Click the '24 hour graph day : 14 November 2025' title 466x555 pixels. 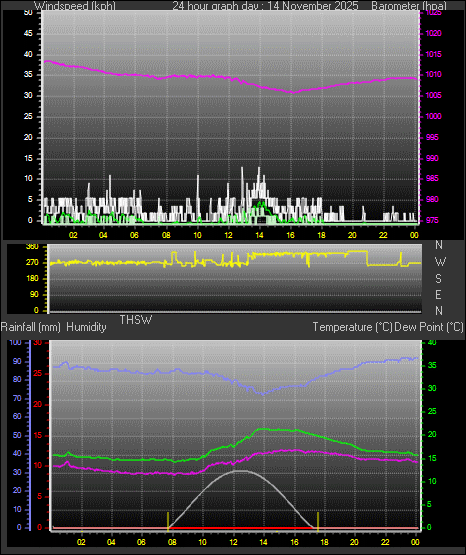[x=265, y=6]
